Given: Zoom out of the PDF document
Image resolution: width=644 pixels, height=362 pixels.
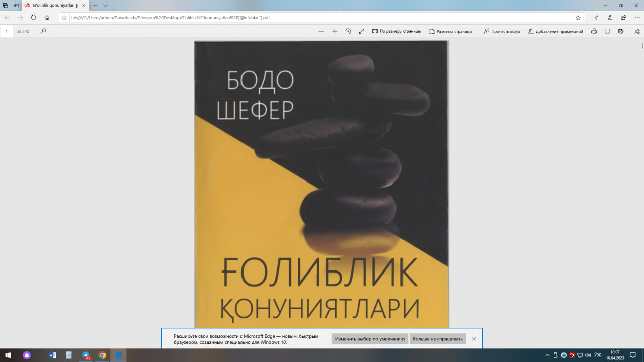Looking at the screenshot, I should tap(321, 31).
